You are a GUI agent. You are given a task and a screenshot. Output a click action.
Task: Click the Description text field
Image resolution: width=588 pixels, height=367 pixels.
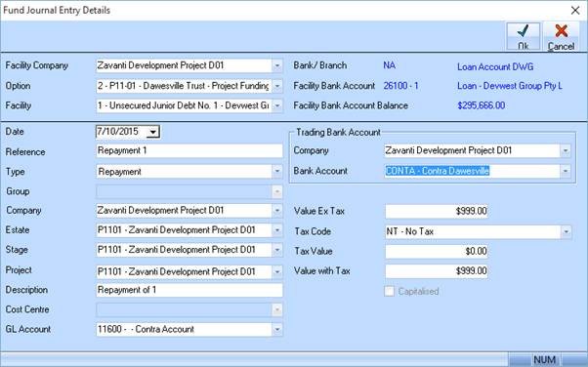[189, 290]
